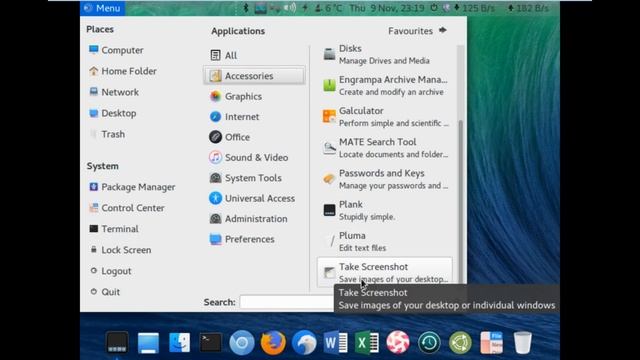The image size is (640, 360).
Task: Launch MATE Search Tool
Action: pos(385,148)
